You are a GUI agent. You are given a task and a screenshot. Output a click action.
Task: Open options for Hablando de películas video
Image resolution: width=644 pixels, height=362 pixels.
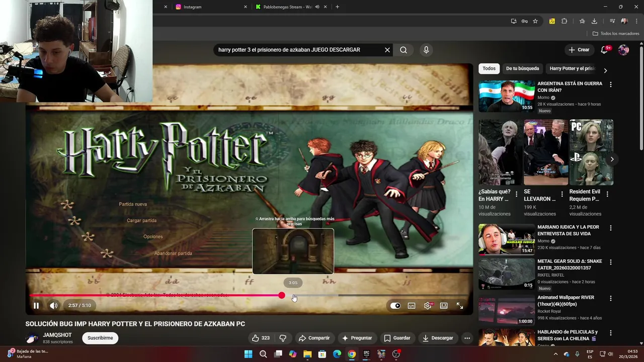point(611,333)
